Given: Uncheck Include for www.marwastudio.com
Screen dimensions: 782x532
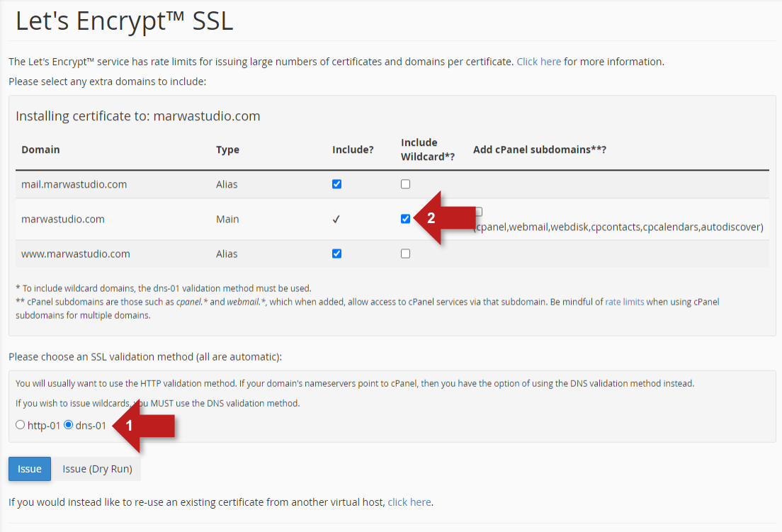Looking at the screenshot, I should (x=336, y=254).
